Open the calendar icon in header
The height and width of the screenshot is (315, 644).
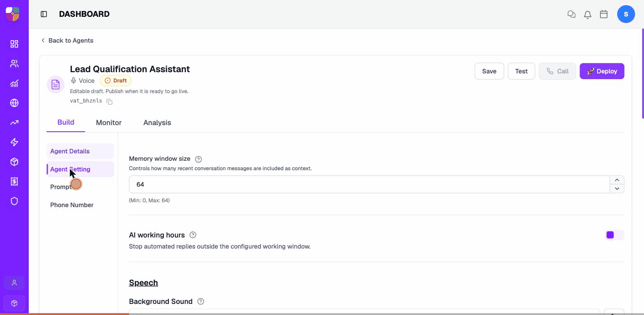tap(604, 14)
